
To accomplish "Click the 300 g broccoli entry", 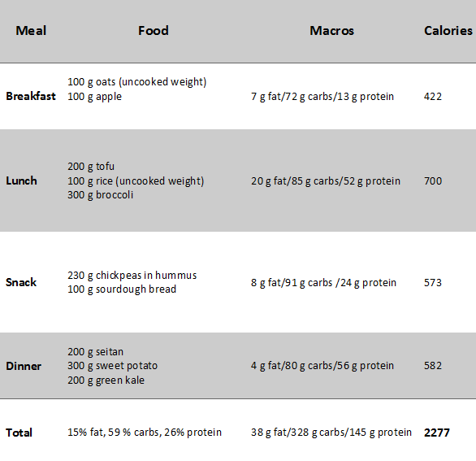I will click(x=101, y=195).
